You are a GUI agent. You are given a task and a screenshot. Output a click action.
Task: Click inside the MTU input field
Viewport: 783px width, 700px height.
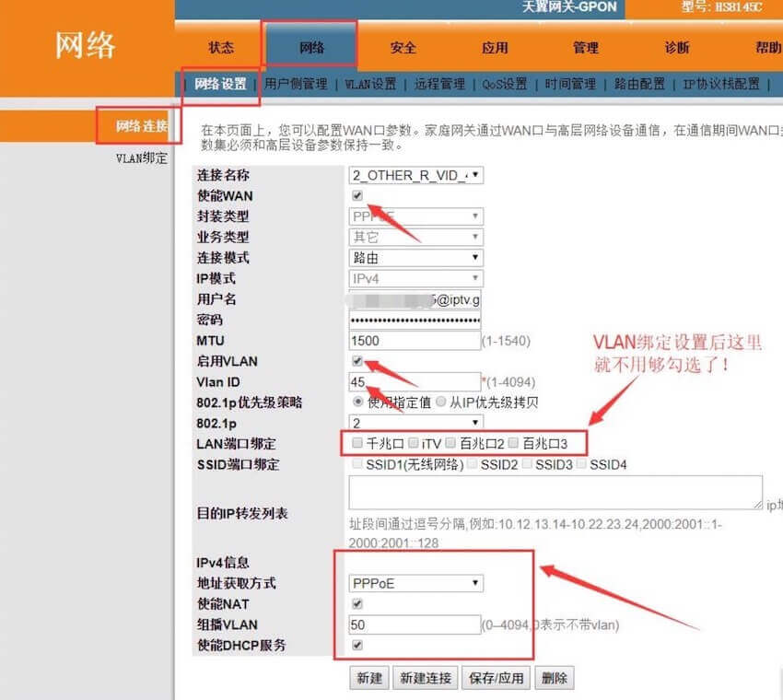click(x=415, y=340)
